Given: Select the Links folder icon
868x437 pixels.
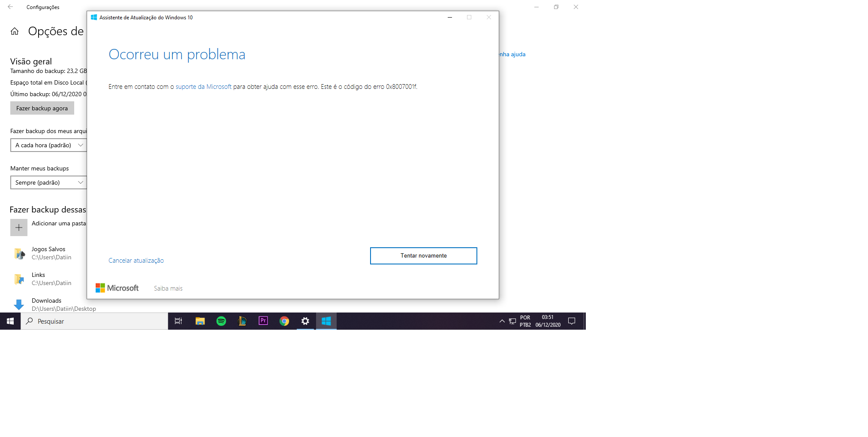Looking at the screenshot, I should click(x=19, y=279).
